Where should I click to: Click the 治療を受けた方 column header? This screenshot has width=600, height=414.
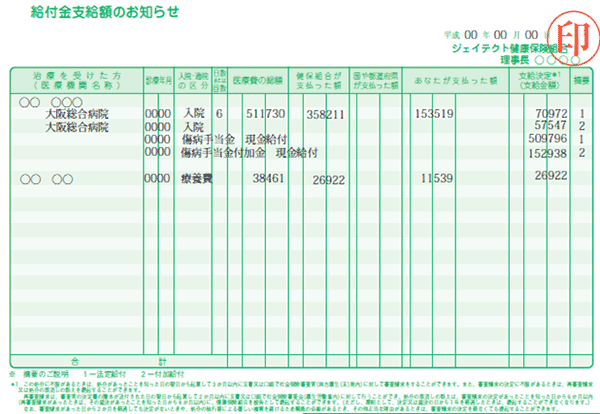click(77, 80)
